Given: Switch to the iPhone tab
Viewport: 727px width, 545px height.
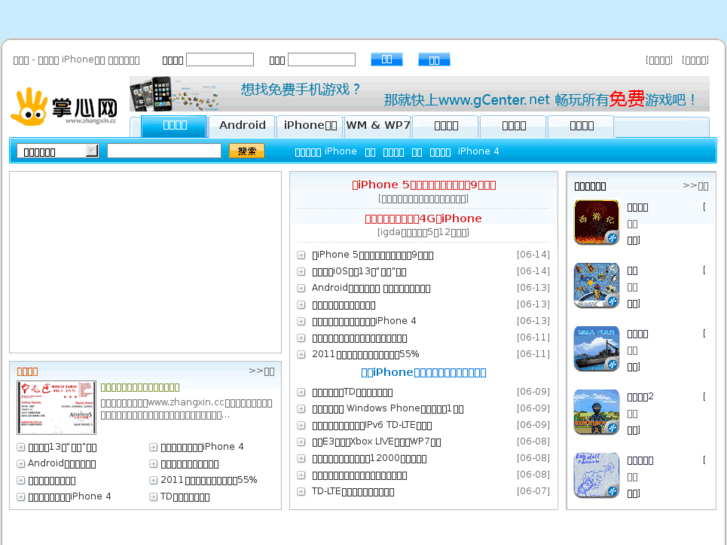Looking at the screenshot, I should click(310, 126).
